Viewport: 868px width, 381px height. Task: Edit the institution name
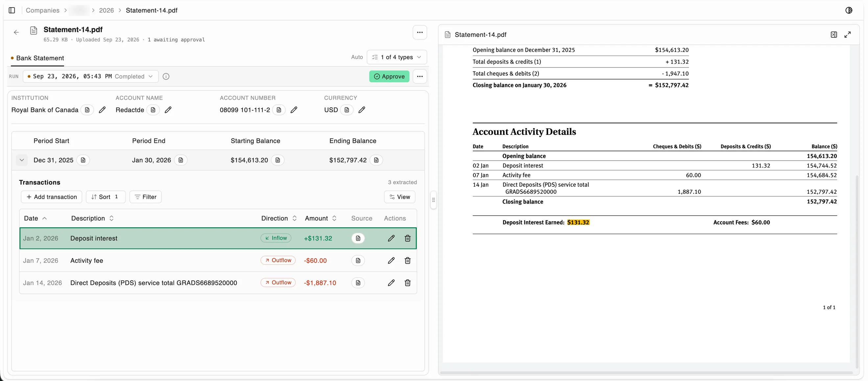pyautogui.click(x=102, y=110)
